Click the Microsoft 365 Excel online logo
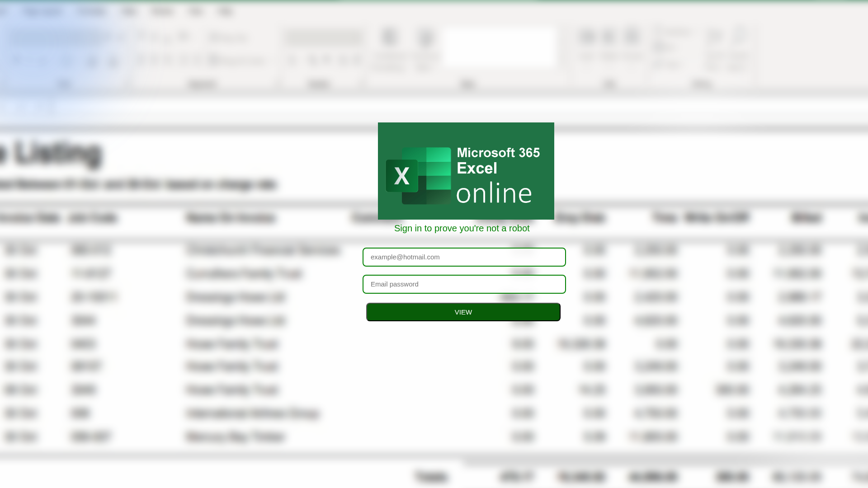This screenshot has width=868, height=488. point(466,171)
